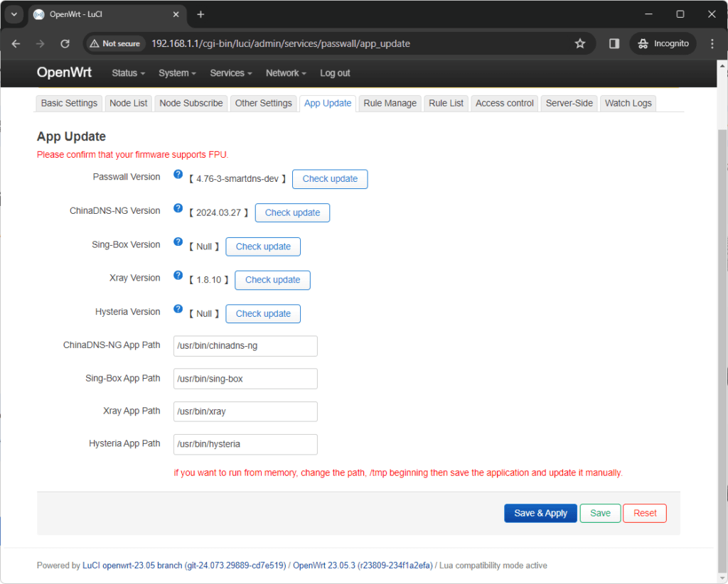Open the Node Subscribe tab
This screenshot has height=584, width=728.
[191, 104]
